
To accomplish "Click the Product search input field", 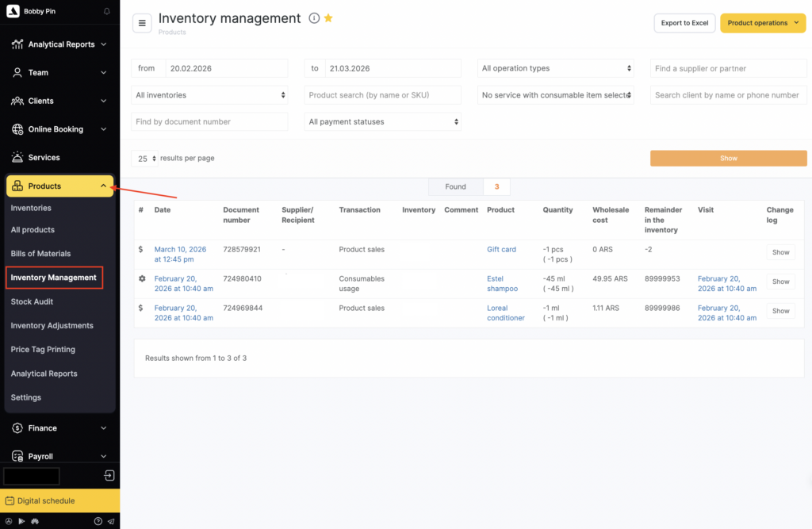I will [x=383, y=95].
